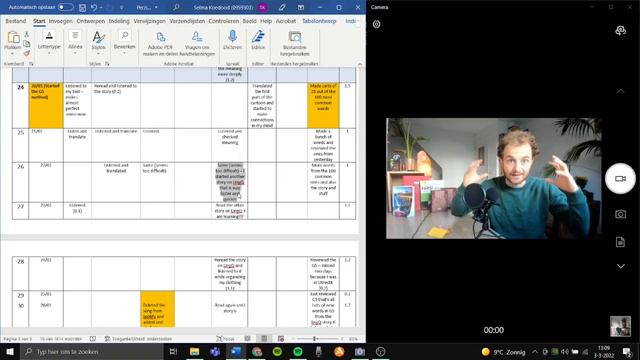
Task: Click the orange highlighted cell in row 24
Action: coord(46,105)
